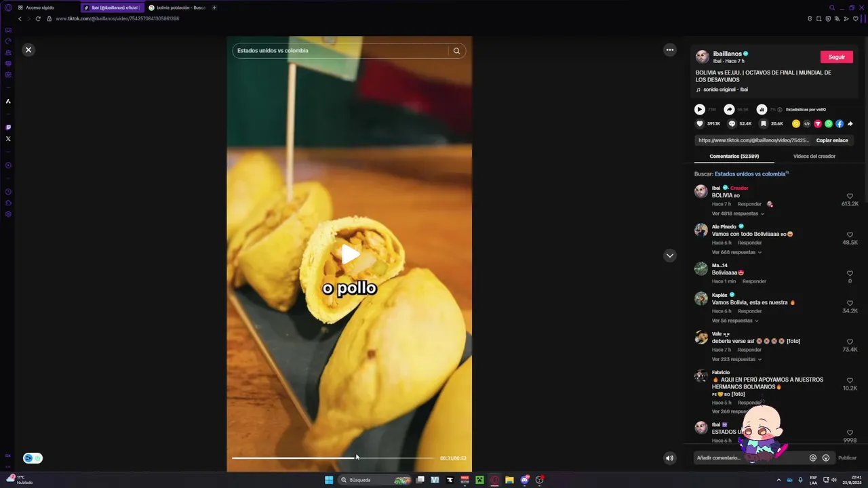Open a new browser tab with plus

point(214,7)
